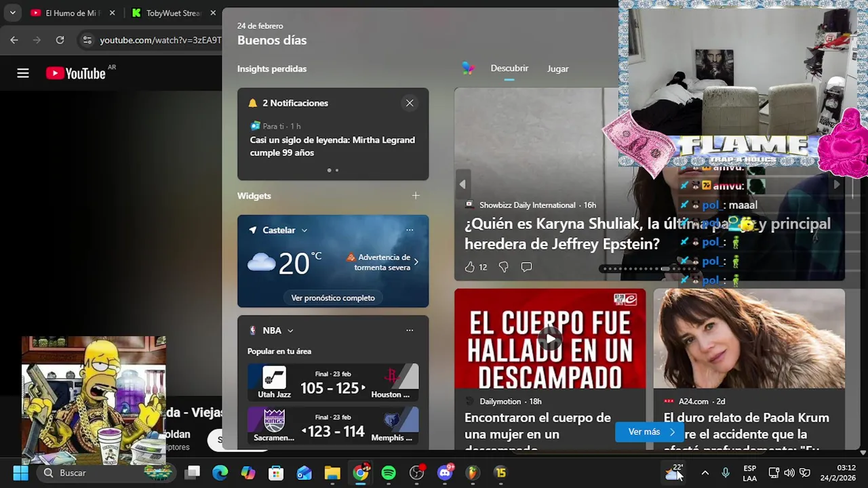Open volume control from tray
Screen dimensions: 868x488
tap(789, 473)
